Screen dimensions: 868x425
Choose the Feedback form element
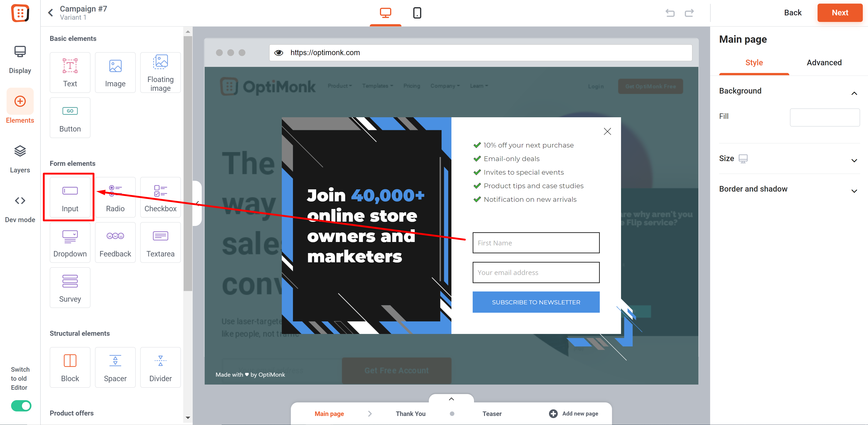[x=115, y=242]
